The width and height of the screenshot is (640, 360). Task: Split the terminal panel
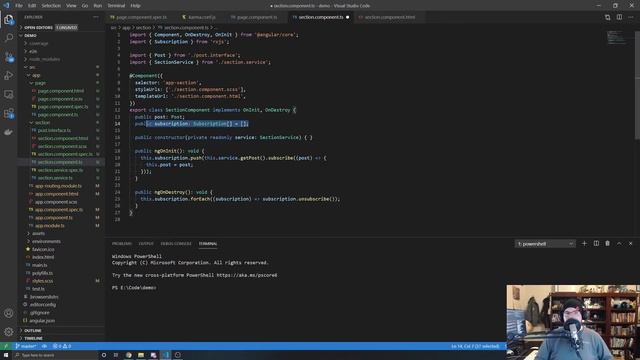[x=596, y=243]
